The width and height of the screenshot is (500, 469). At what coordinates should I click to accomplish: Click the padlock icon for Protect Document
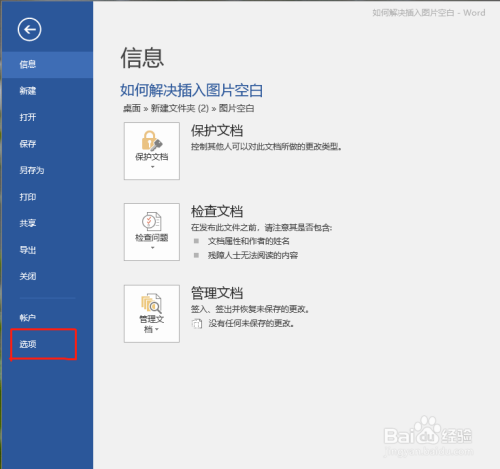tap(152, 140)
